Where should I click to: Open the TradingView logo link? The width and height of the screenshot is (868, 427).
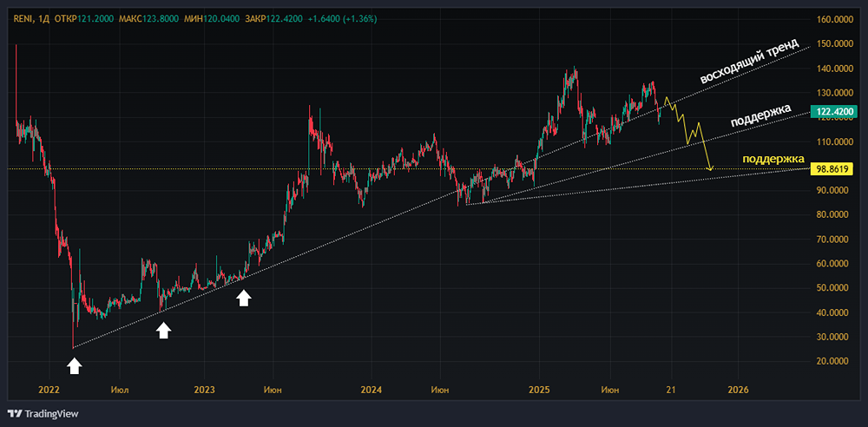point(43,413)
